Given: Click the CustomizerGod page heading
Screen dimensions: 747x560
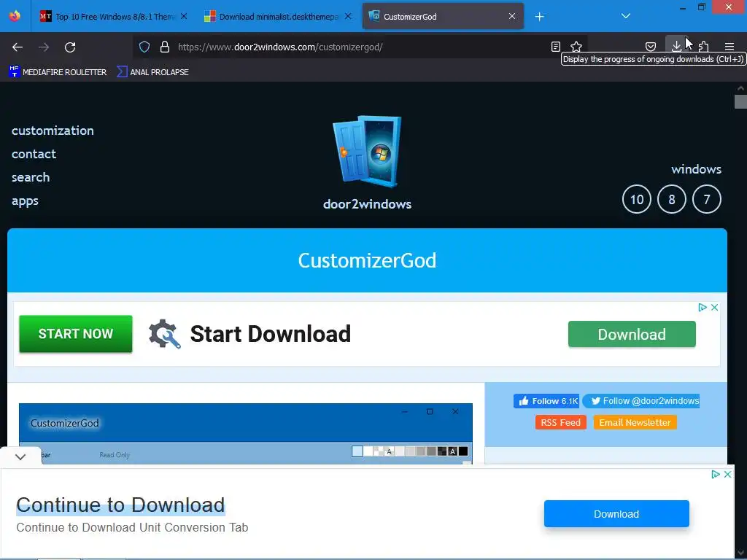Looking at the screenshot, I should point(367,260).
